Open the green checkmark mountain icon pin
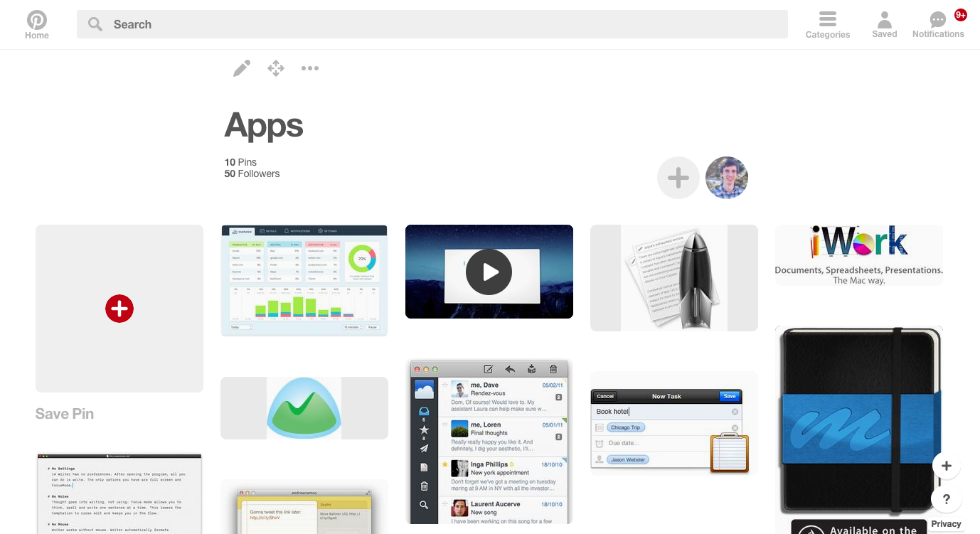This screenshot has width=980, height=534. (x=304, y=408)
